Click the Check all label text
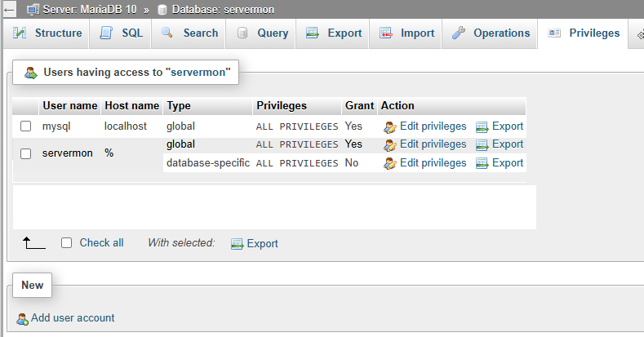This screenshot has height=337, width=644. (101, 242)
